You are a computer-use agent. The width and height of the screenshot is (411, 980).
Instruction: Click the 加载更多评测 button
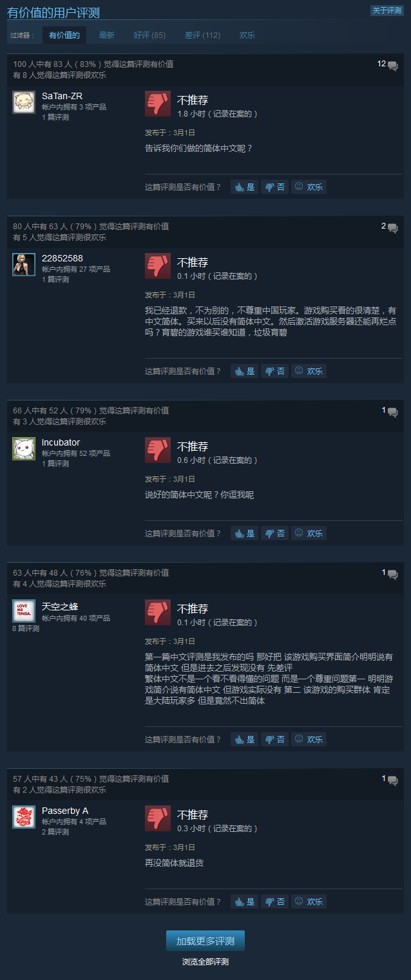point(205,941)
